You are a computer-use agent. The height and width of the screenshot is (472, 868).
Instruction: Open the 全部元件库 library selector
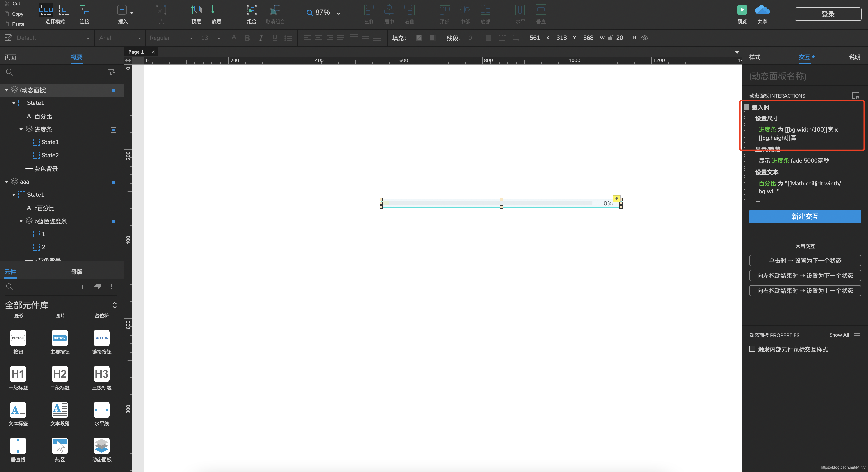[61, 305]
